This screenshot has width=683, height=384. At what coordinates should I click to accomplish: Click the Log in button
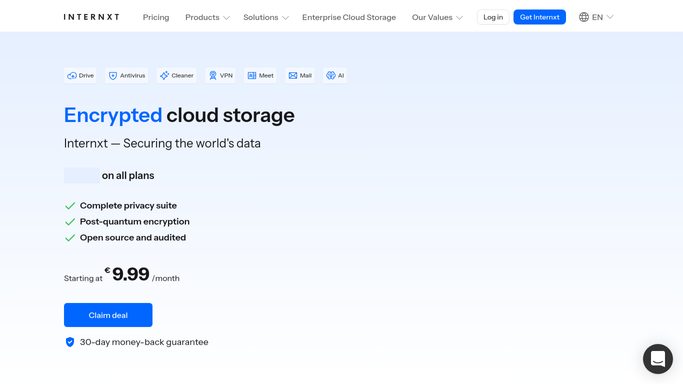pos(493,17)
